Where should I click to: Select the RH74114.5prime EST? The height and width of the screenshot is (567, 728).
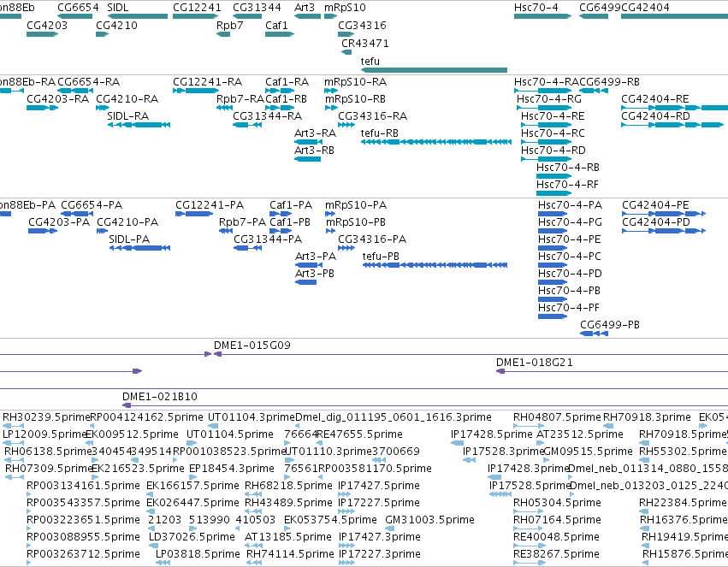pos(254,563)
